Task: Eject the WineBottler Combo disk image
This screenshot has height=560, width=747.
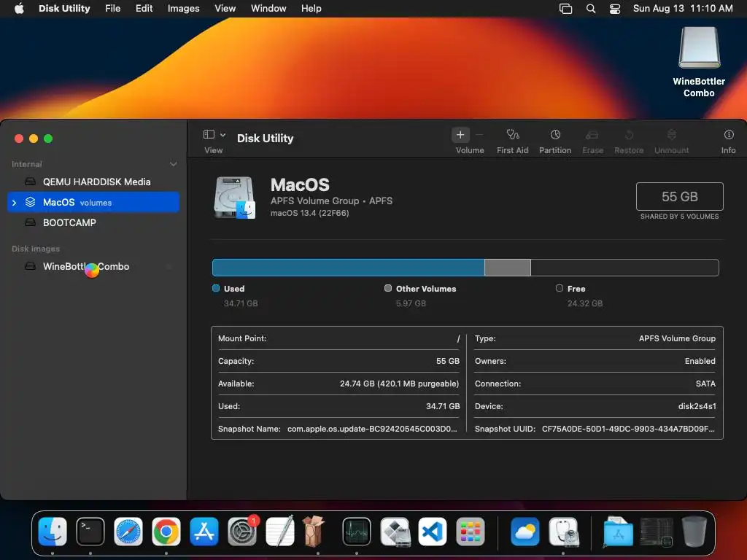Action: tap(169, 267)
